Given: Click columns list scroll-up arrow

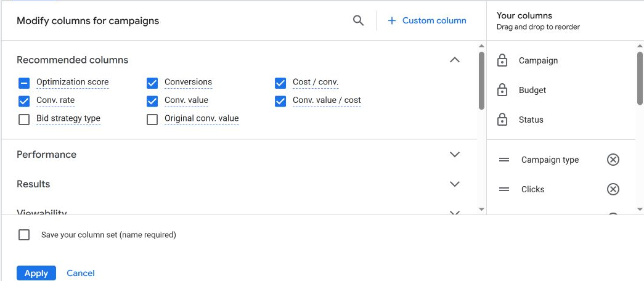Looking at the screenshot, I should 482,46.
